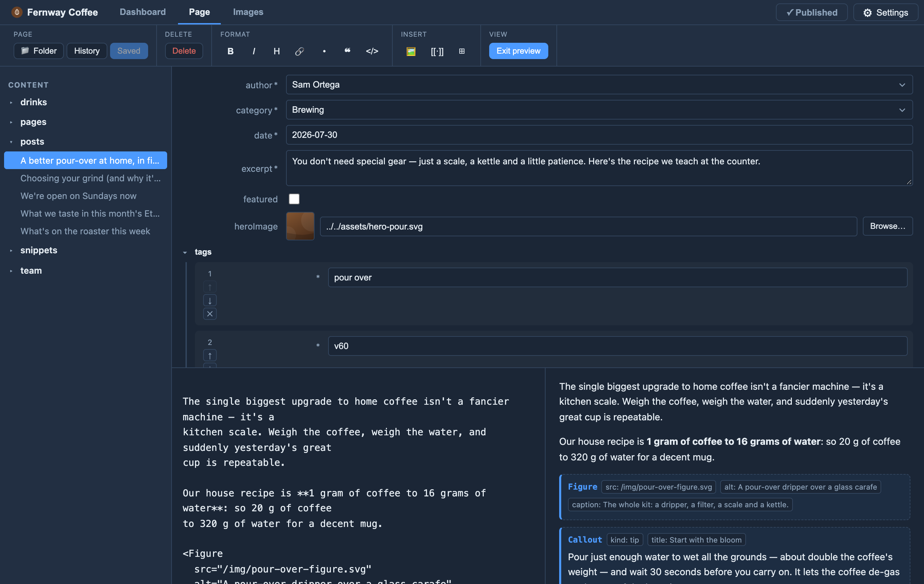Switch to the Images tab

tap(248, 12)
